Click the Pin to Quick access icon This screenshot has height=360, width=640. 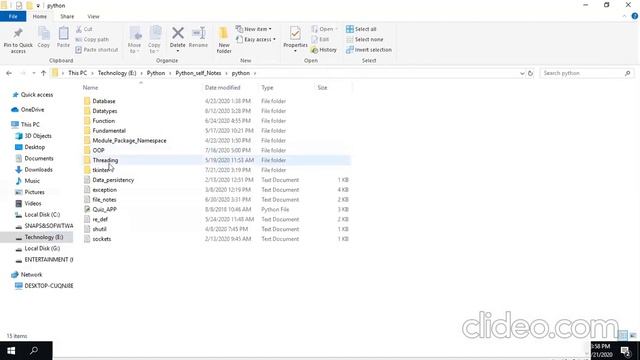coord(18,33)
